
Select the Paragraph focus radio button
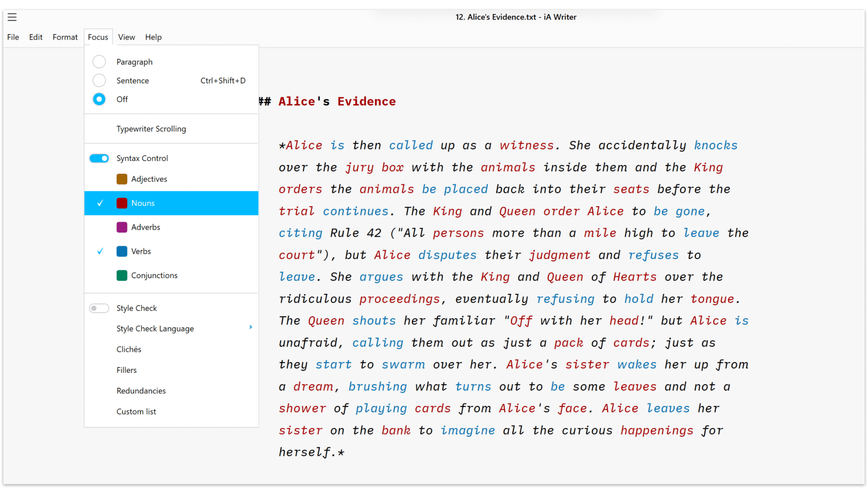99,62
